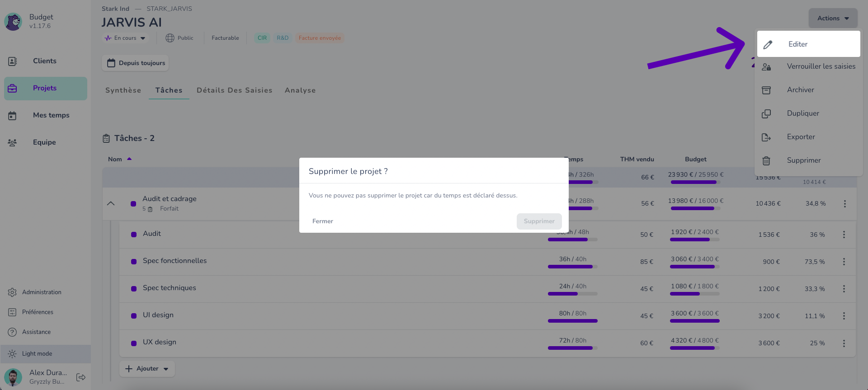The image size is (868, 390).
Task: Click the Equipe team icon
Action: (x=13, y=142)
